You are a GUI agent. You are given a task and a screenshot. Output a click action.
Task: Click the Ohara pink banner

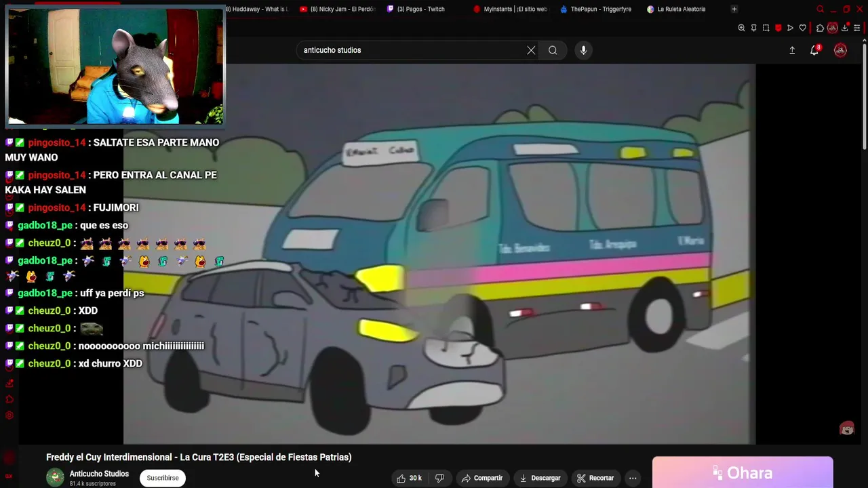coord(743,473)
